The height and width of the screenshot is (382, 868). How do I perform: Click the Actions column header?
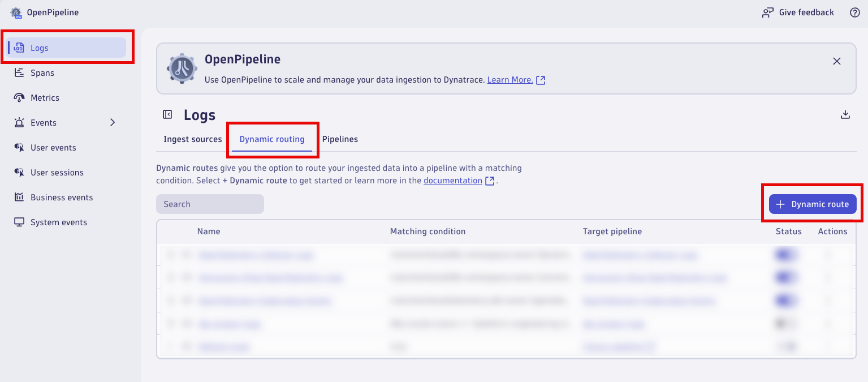coord(832,231)
